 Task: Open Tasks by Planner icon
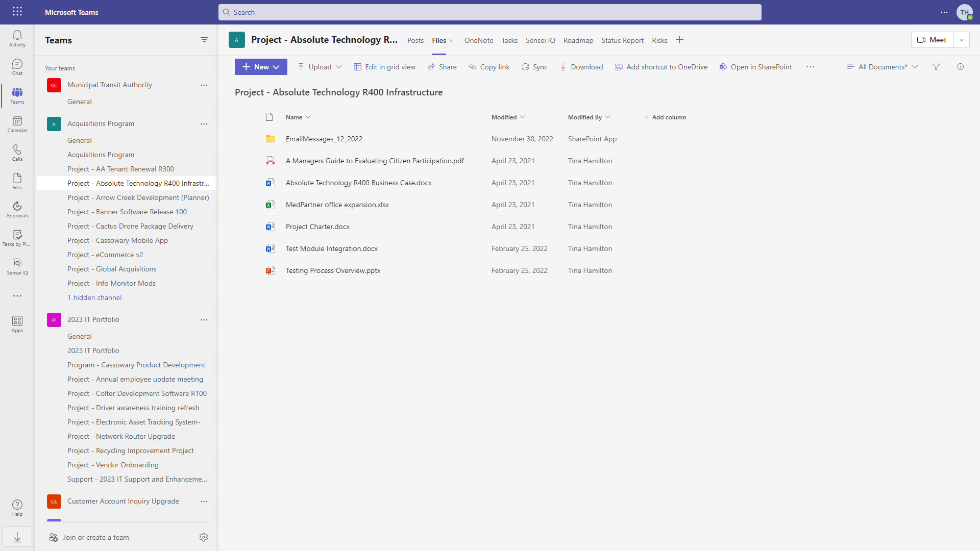[x=17, y=238]
